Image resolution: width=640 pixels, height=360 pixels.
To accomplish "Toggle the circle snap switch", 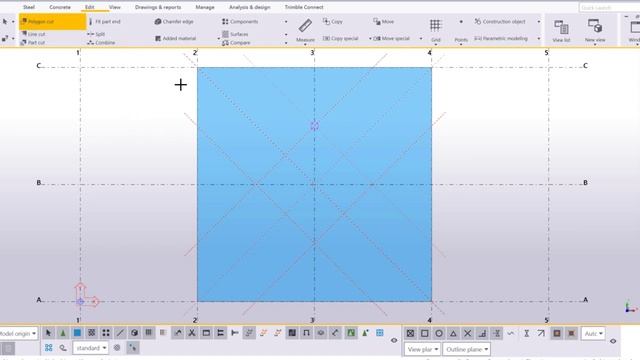I will (439, 333).
